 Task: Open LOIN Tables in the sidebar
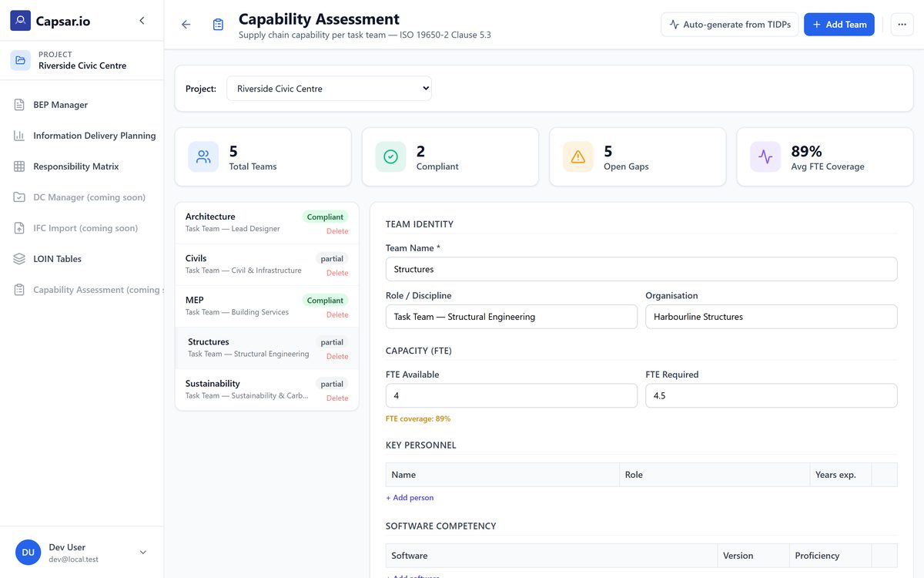[x=82, y=259]
